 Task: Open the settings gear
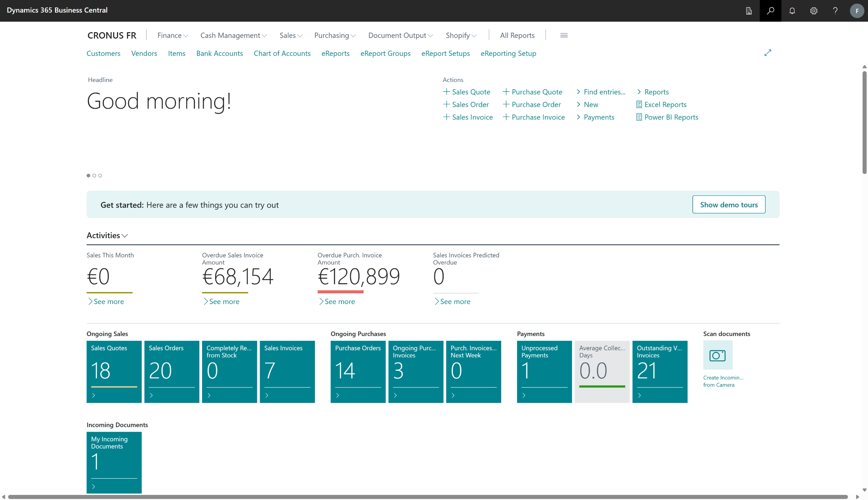click(813, 11)
